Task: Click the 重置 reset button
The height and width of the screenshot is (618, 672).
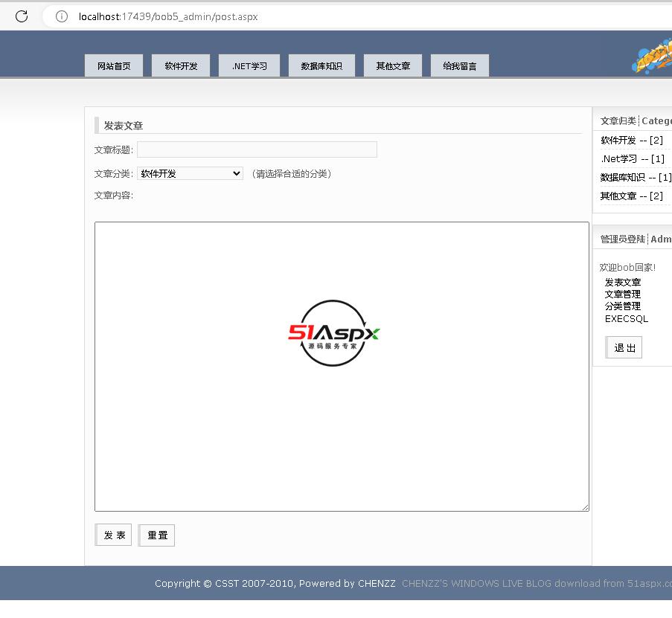Action: pyautogui.click(x=156, y=535)
